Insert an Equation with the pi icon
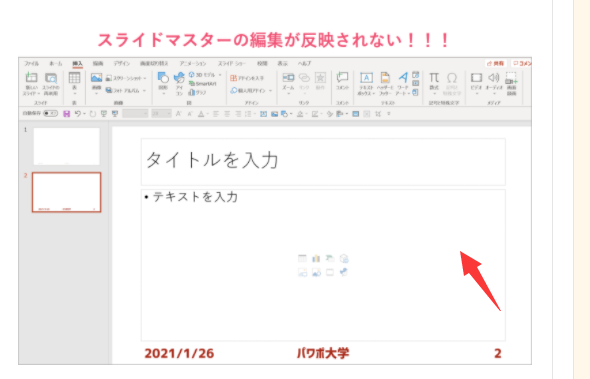The height and width of the screenshot is (379, 590). pos(434,78)
